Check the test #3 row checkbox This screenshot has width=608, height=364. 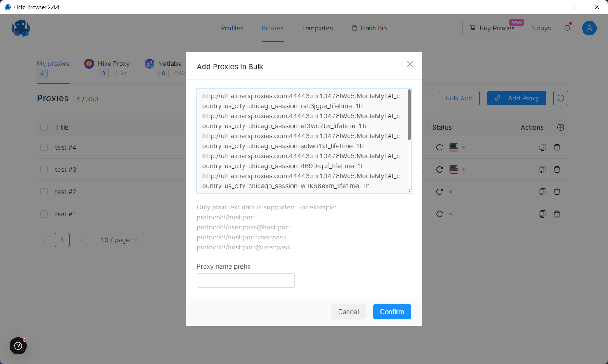pyautogui.click(x=44, y=170)
